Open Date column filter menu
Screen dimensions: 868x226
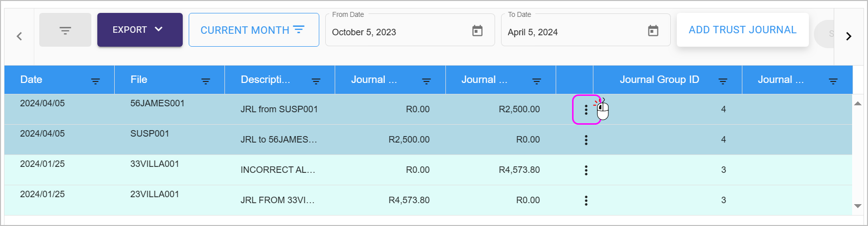(x=95, y=81)
